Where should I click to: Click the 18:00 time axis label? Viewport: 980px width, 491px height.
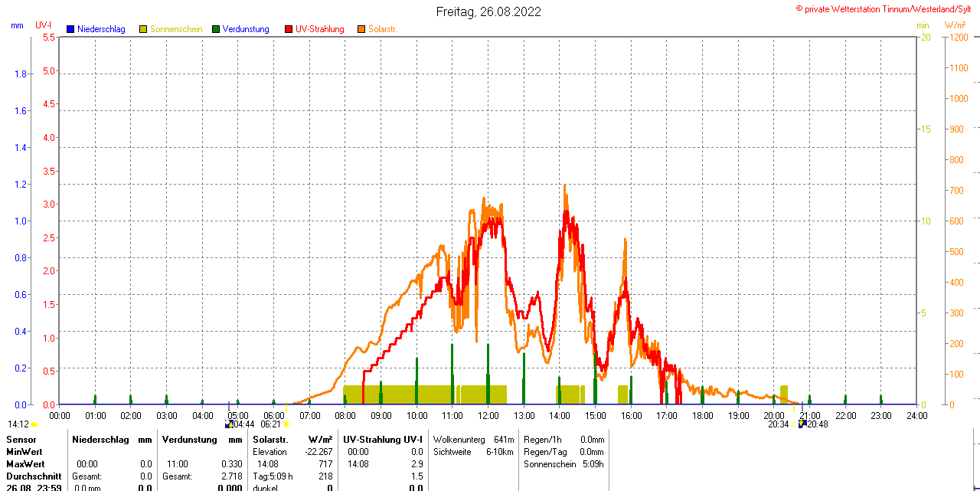702,416
